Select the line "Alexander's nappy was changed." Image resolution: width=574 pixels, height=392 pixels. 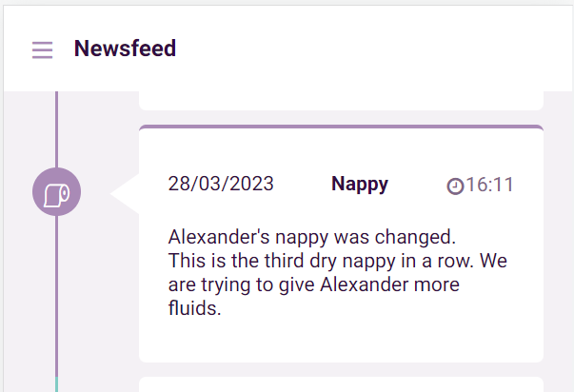[x=312, y=237]
